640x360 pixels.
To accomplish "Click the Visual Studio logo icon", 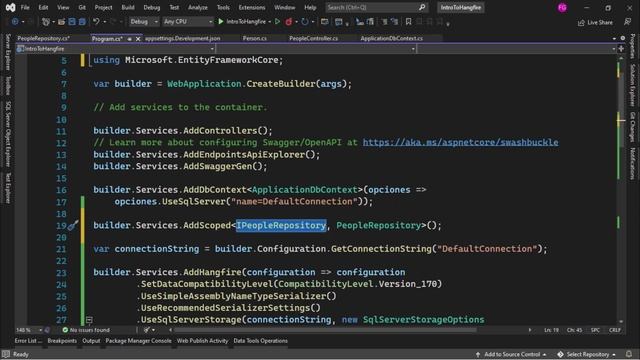I will tap(10, 7).
